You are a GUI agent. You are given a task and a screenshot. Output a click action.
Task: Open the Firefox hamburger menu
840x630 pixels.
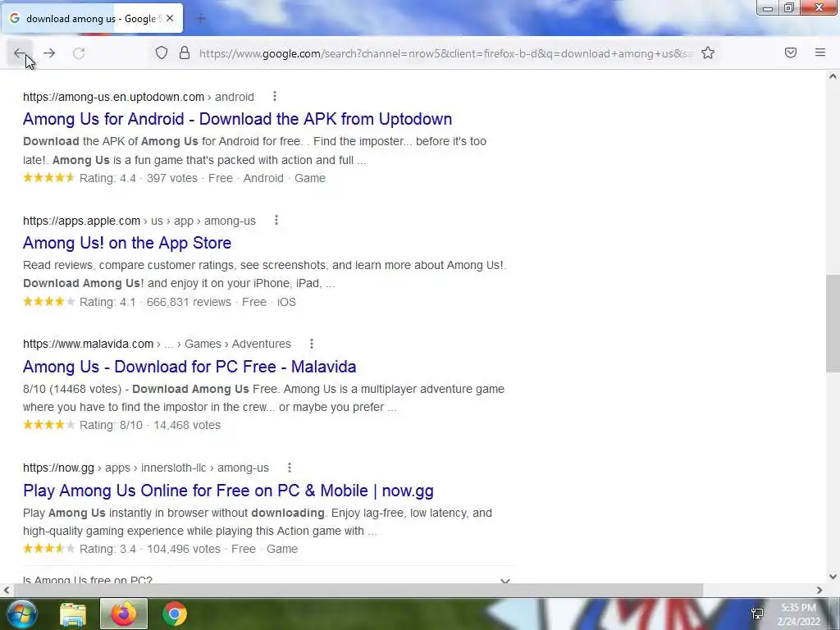[x=819, y=52]
